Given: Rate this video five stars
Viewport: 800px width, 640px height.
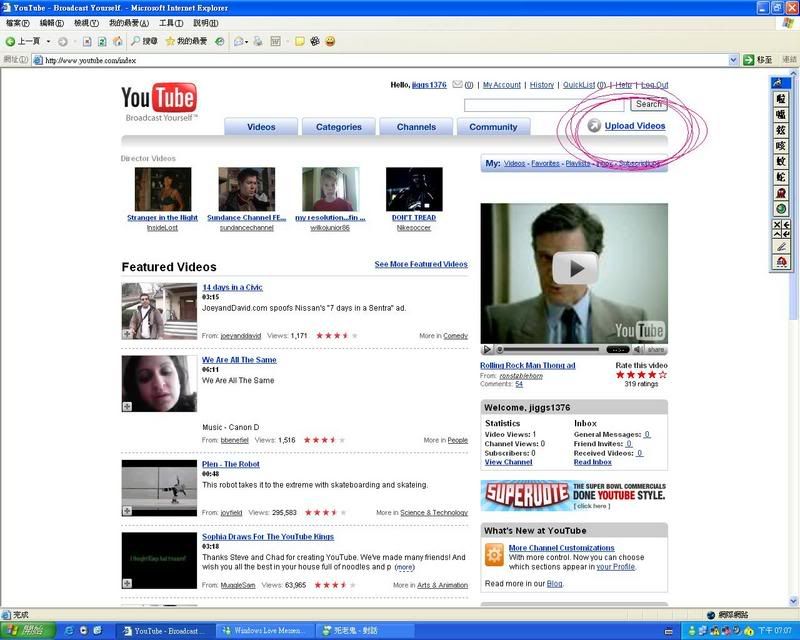Looking at the screenshot, I should [x=662, y=375].
